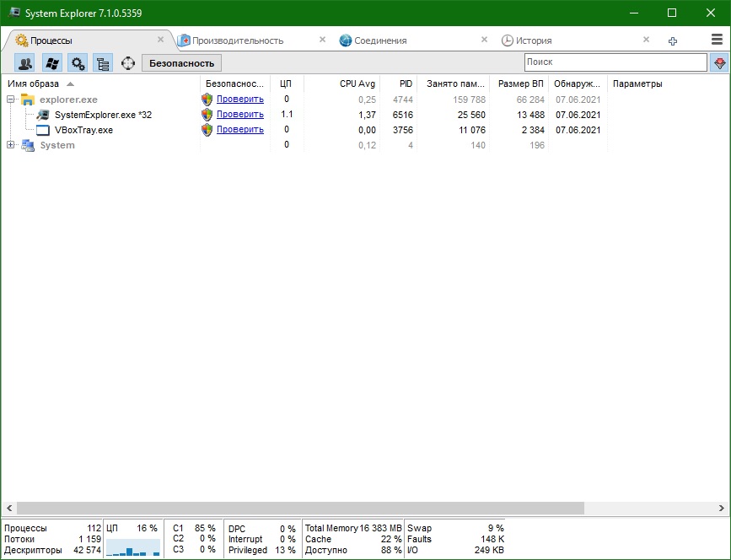The height and width of the screenshot is (560, 731).
Task: Sort by Обнаружен column header
Action: (578, 84)
